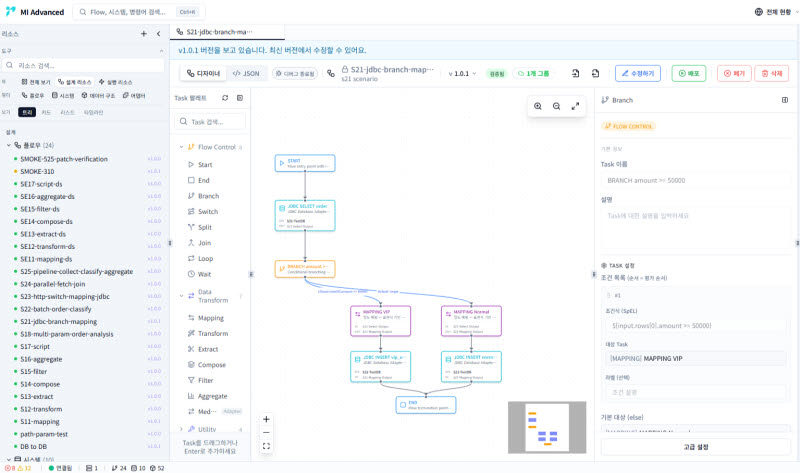Select 실행 리소스 filter

(x=116, y=82)
